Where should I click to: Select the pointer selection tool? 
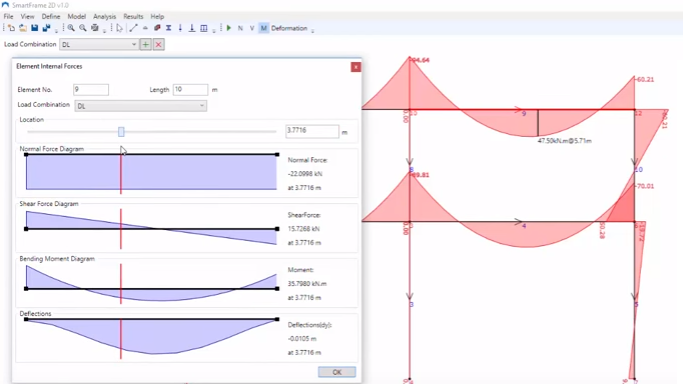[x=119, y=28]
